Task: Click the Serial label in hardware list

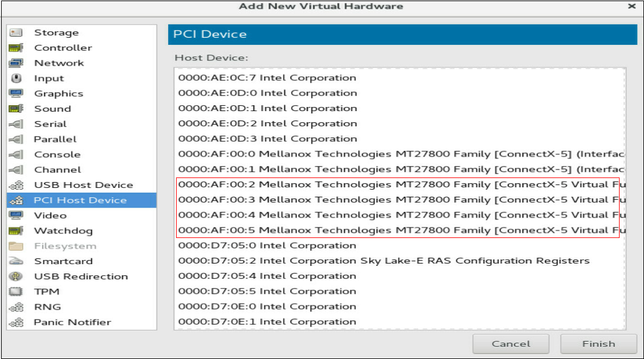Action: click(x=50, y=124)
